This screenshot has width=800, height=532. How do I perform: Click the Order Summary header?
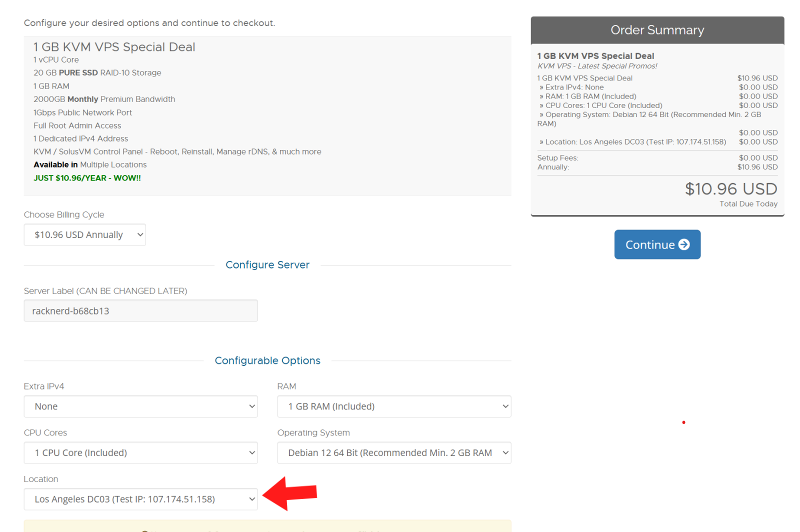coord(657,30)
